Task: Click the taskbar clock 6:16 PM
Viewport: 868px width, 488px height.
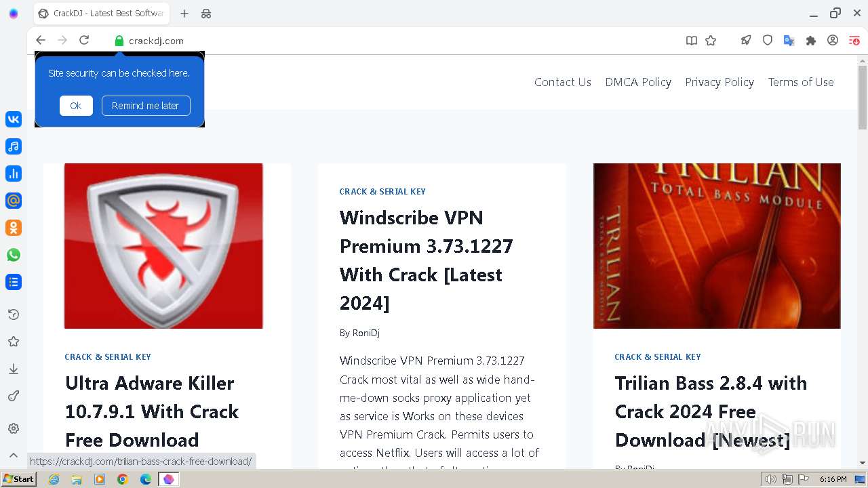Action: [x=833, y=479]
